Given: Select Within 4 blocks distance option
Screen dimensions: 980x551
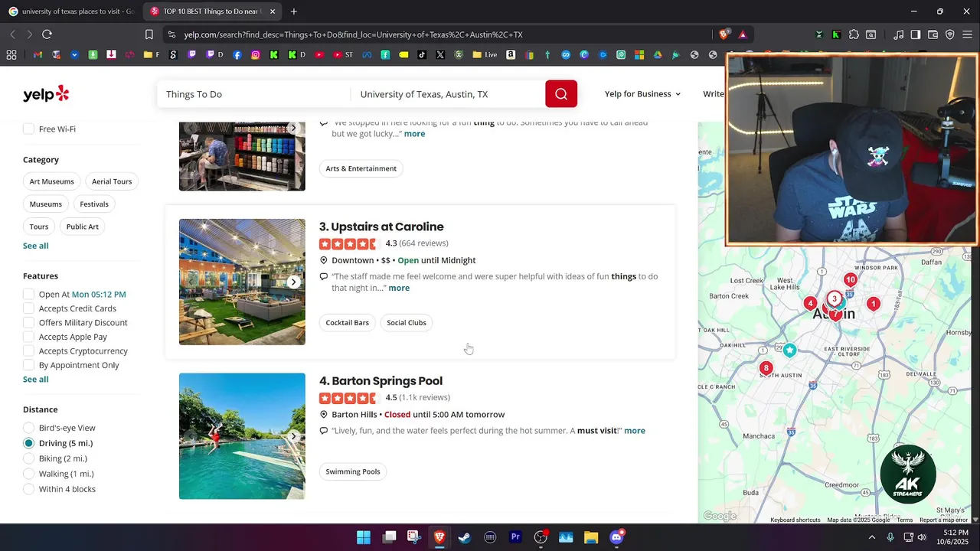Looking at the screenshot, I should (28, 489).
